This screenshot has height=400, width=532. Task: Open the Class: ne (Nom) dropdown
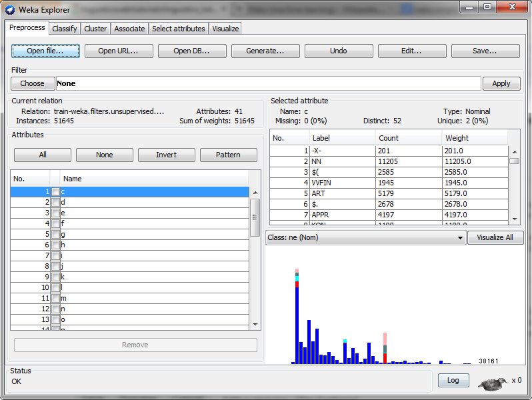tap(365, 238)
